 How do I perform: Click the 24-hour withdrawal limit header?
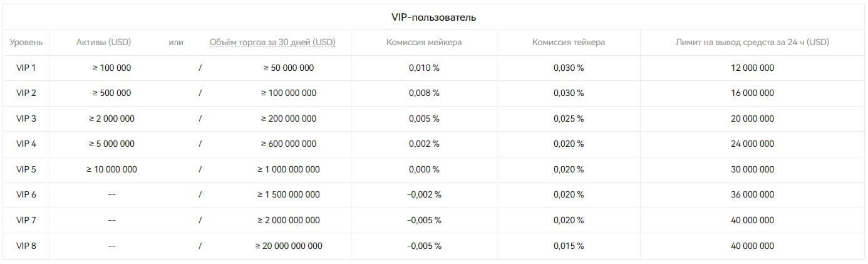point(752,43)
